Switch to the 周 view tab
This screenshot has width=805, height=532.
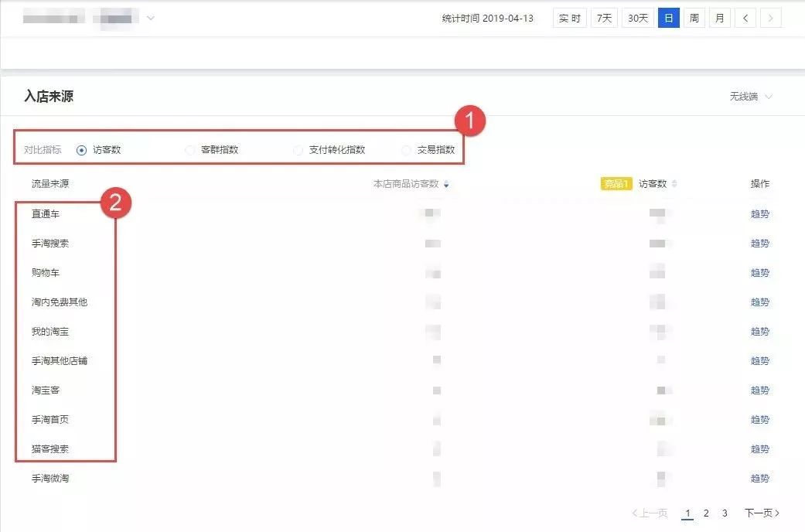pyautogui.click(x=694, y=18)
